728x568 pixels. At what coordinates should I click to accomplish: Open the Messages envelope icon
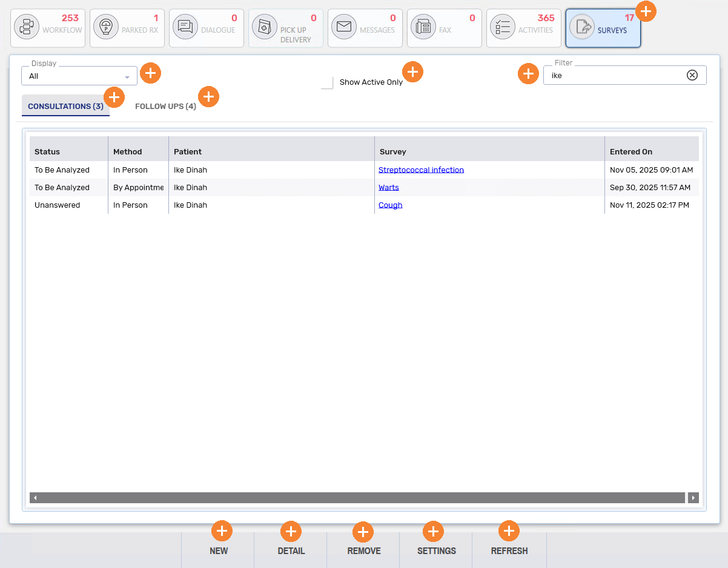point(344,28)
